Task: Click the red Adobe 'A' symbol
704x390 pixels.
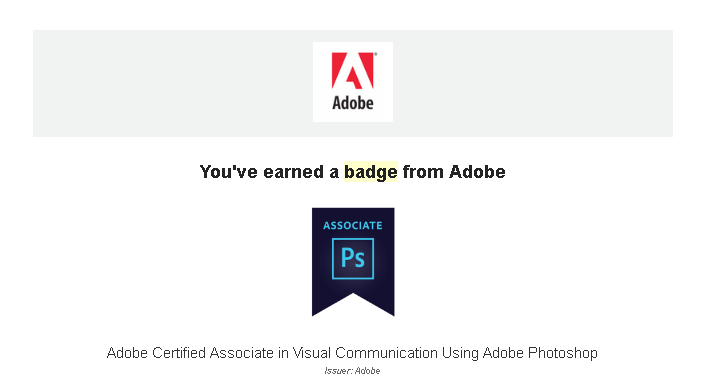Action: point(352,70)
